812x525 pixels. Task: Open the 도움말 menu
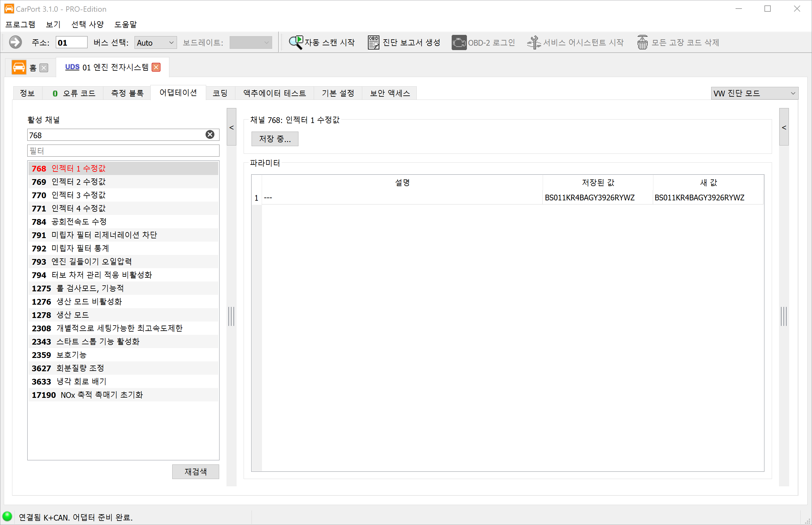tap(126, 24)
